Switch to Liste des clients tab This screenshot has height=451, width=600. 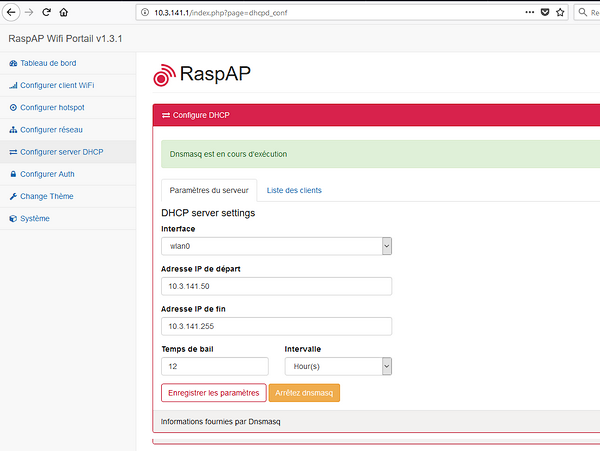[x=294, y=190]
